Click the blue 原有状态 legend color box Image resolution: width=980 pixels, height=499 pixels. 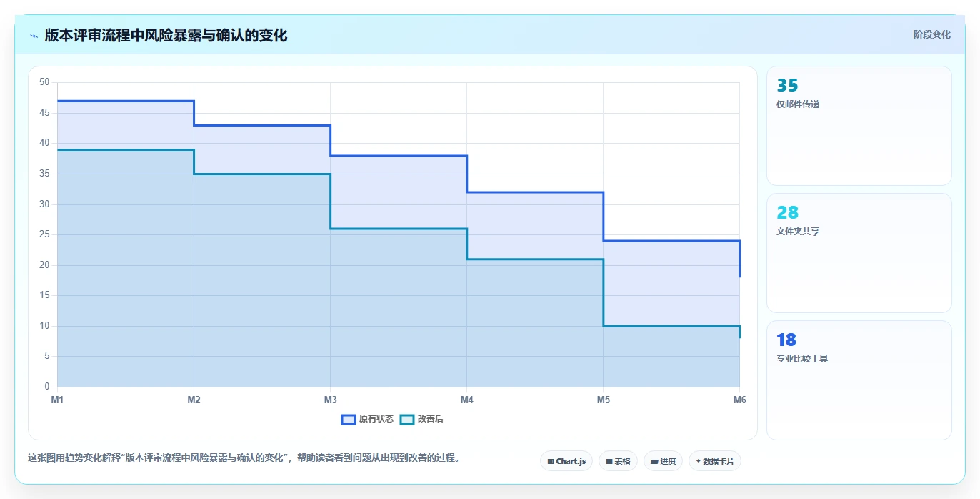[349, 419]
